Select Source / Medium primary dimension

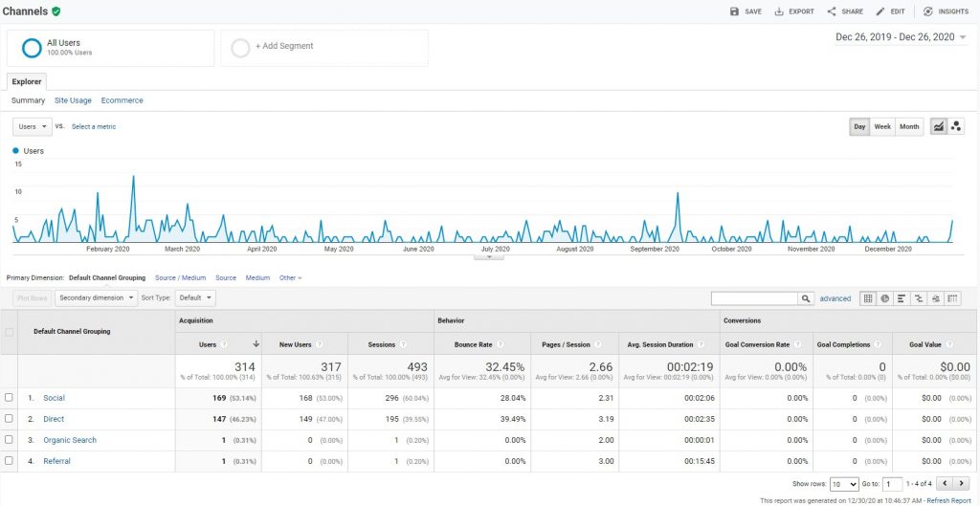[x=180, y=278]
